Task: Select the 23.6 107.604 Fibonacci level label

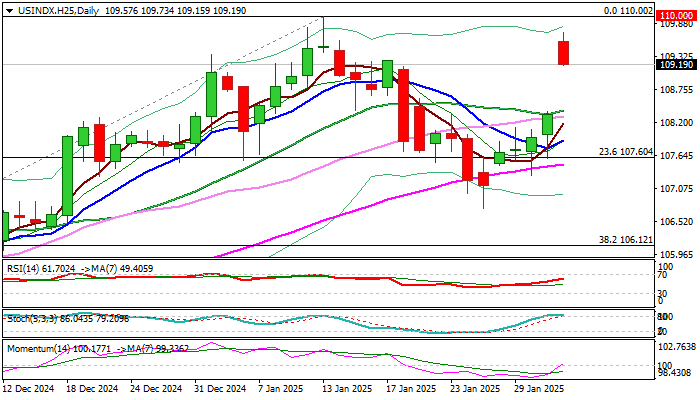Action: [x=625, y=152]
